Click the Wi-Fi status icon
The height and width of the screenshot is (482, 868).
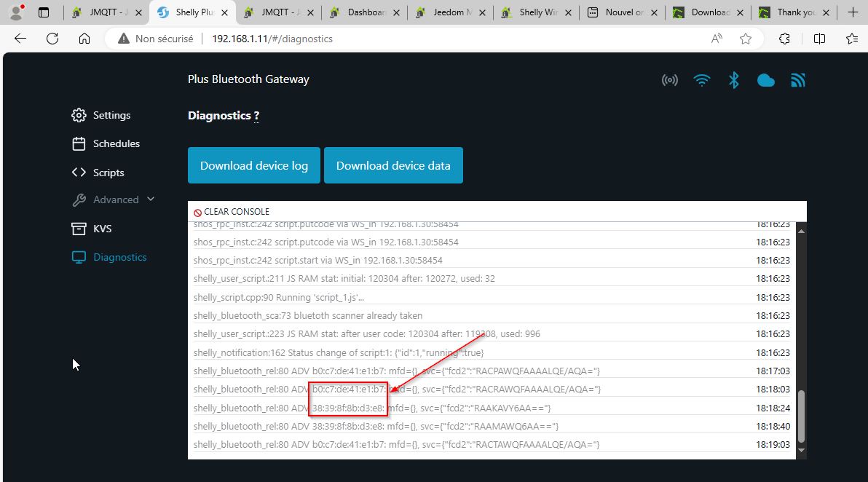[702, 80]
